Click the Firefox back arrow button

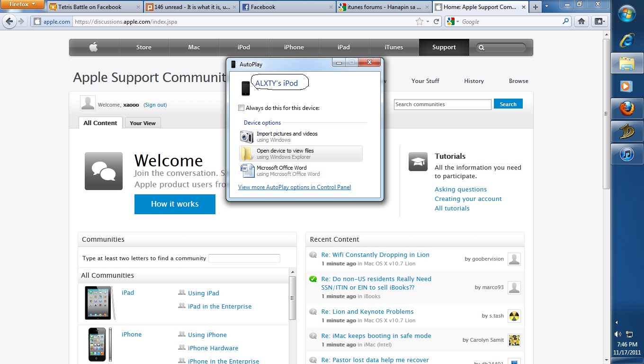tap(9, 21)
